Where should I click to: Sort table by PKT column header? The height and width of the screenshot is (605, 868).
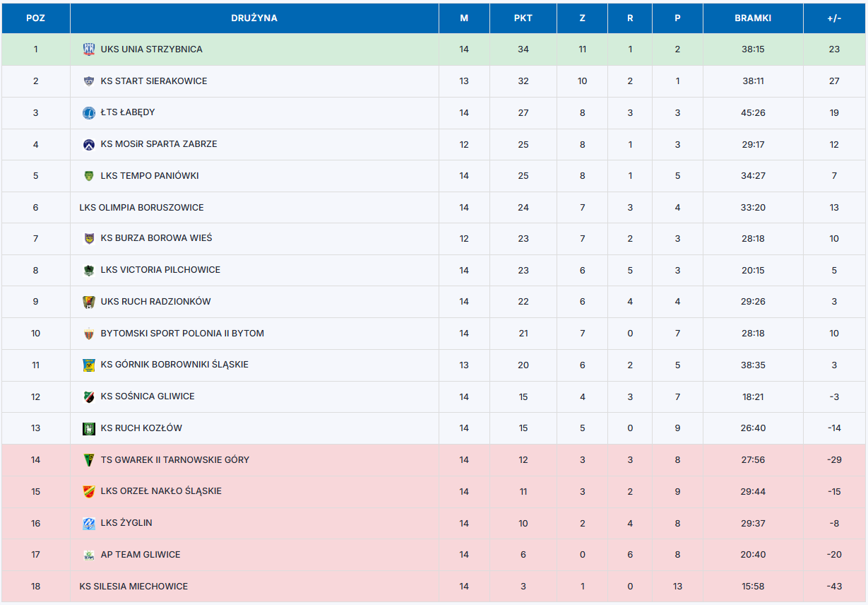[x=523, y=18]
